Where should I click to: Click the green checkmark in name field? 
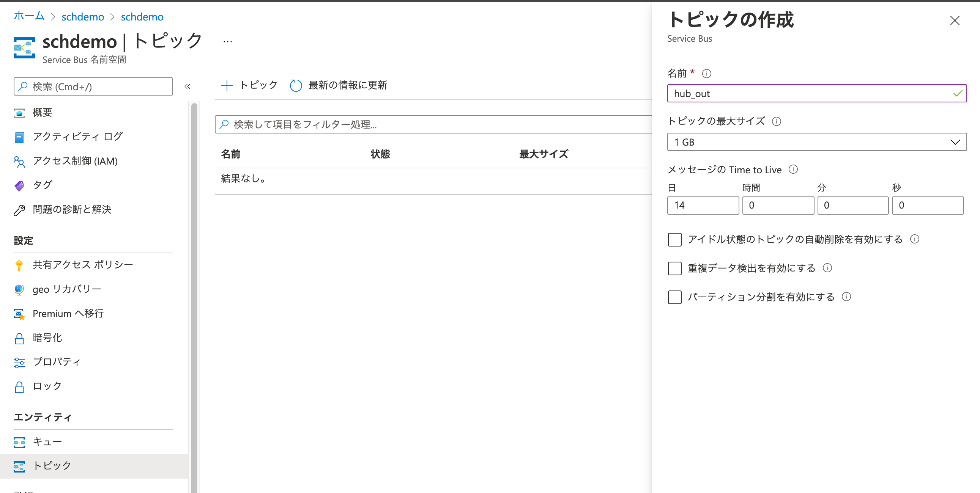point(958,94)
